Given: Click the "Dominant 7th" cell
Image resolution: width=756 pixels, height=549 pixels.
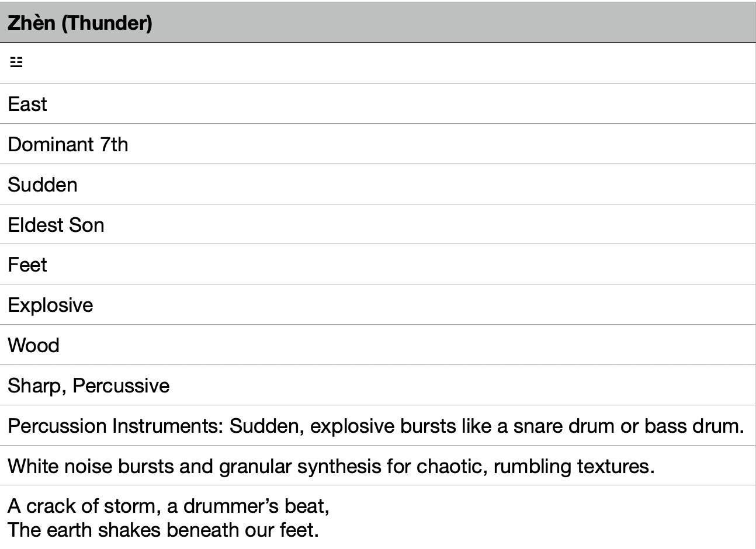Looking at the screenshot, I should [68, 144].
